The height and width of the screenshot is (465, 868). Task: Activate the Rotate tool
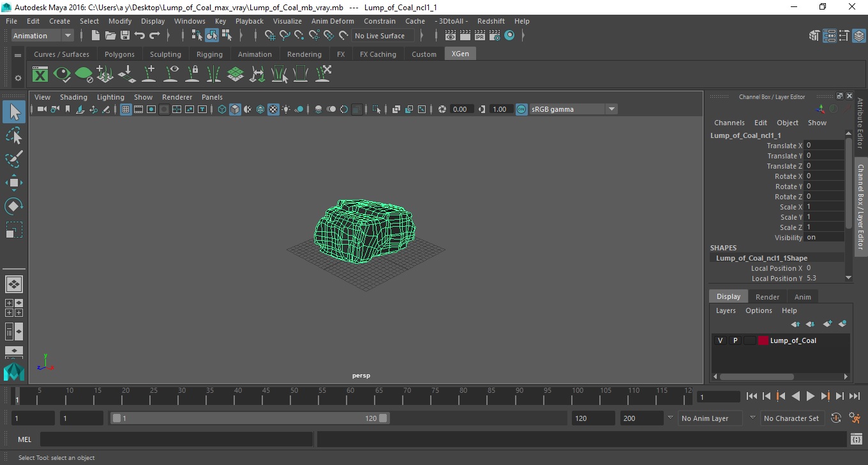click(x=14, y=206)
